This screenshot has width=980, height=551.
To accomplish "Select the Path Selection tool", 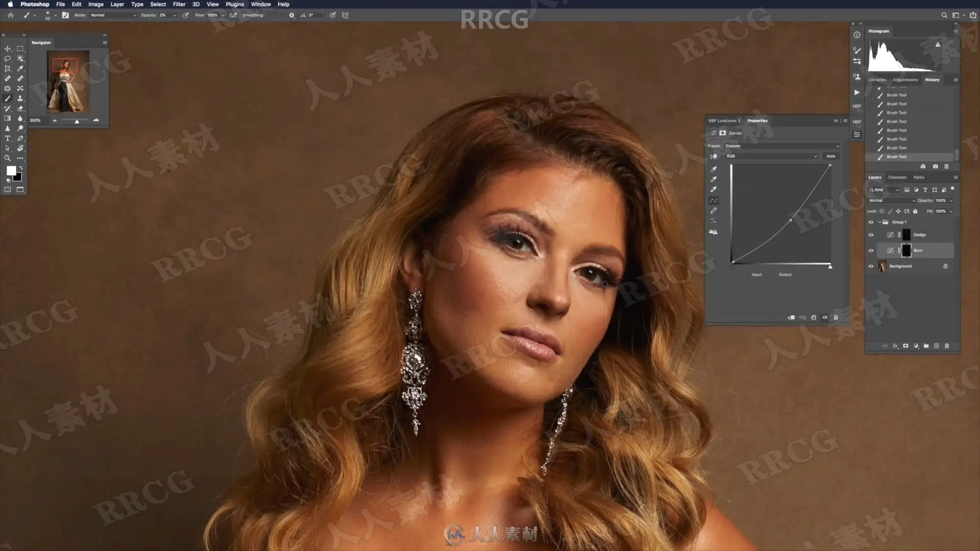I will click(8, 148).
